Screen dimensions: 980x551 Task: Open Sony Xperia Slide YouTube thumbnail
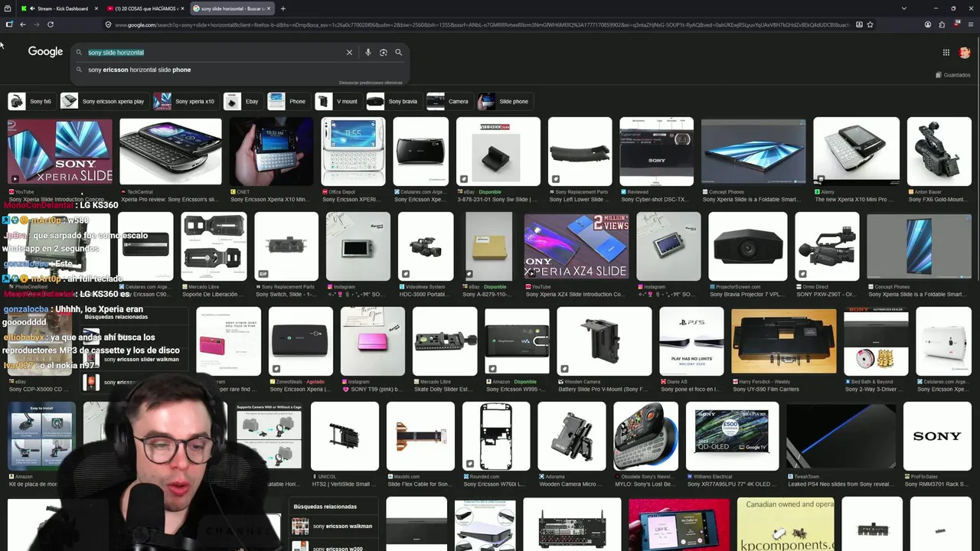click(60, 152)
